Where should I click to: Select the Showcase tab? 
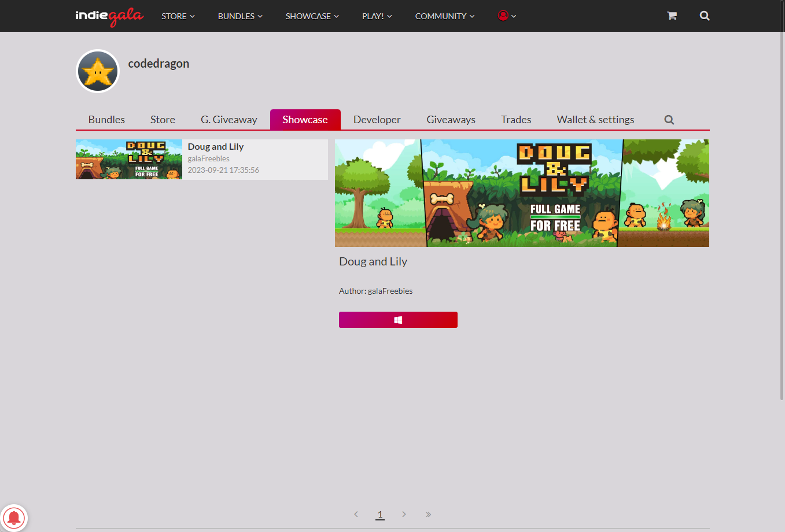point(305,120)
